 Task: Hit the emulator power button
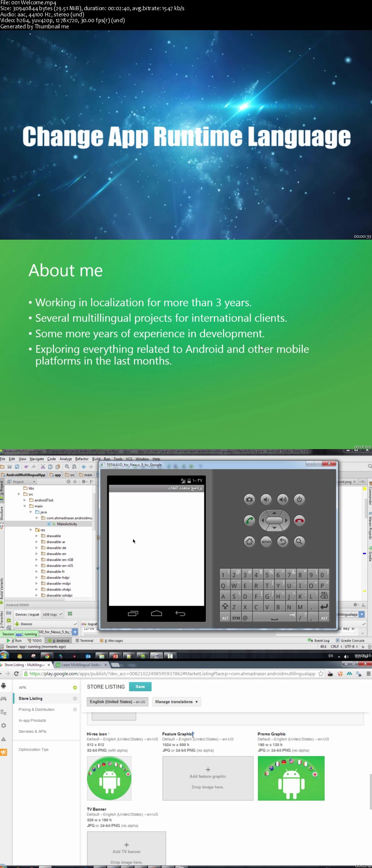299,500
